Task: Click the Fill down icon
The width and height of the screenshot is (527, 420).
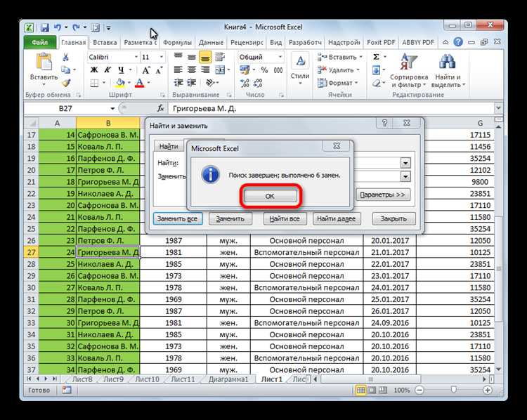Action: pyautogui.click(x=376, y=70)
